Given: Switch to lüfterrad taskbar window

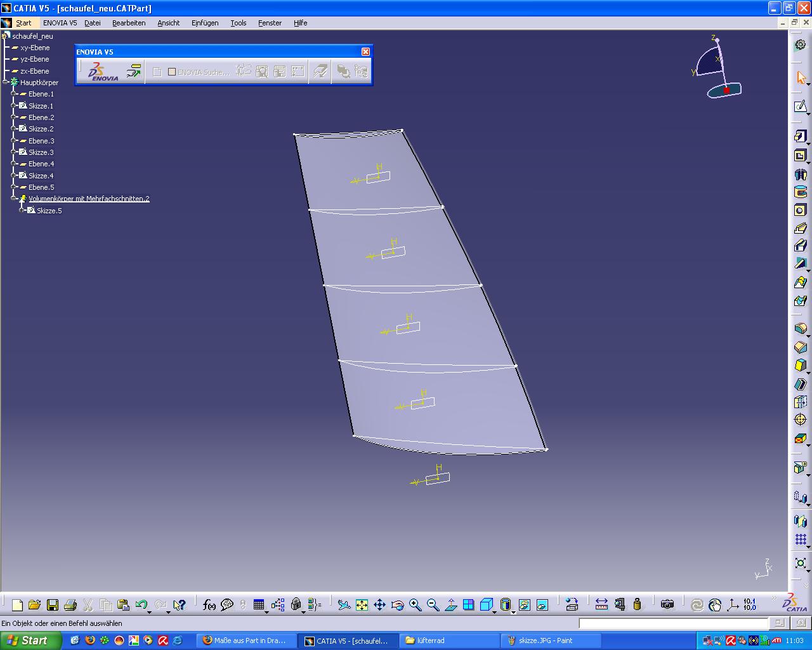Looking at the screenshot, I should [x=450, y=640].
